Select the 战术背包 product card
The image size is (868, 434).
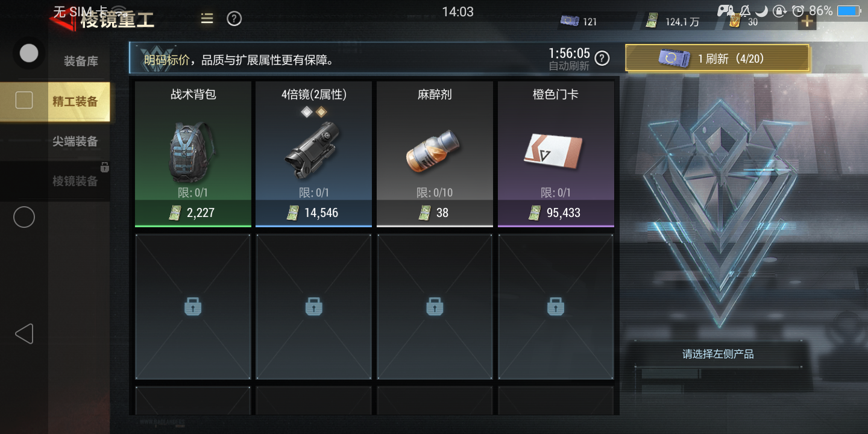[x=193, y=154]
